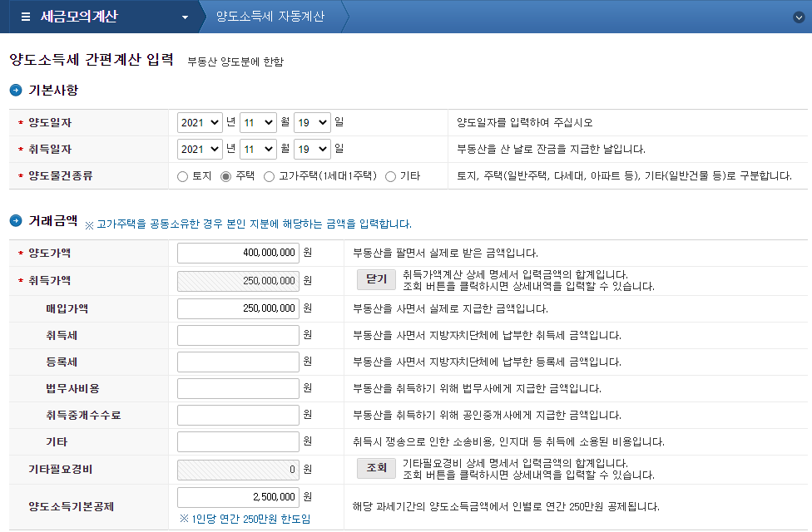Select the 주택 radio button
Viewport: 812px width, 532px height.
tap(225, 176)
